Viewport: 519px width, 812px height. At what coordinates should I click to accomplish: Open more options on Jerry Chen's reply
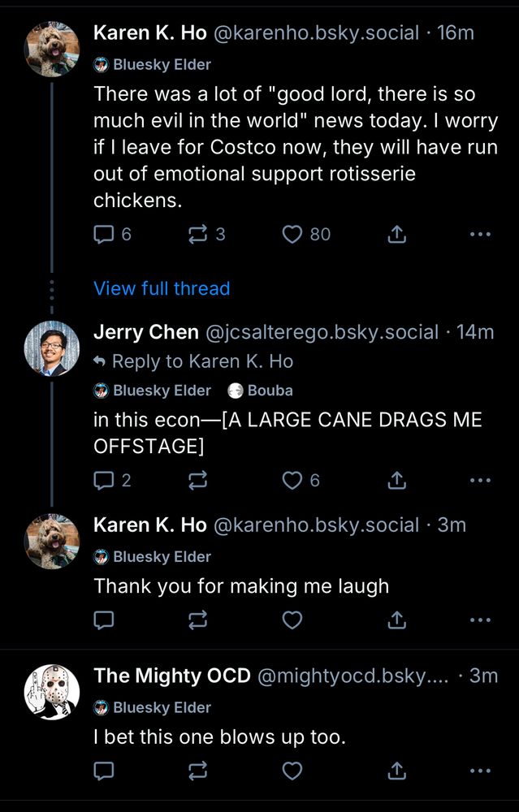click(480, 480)
